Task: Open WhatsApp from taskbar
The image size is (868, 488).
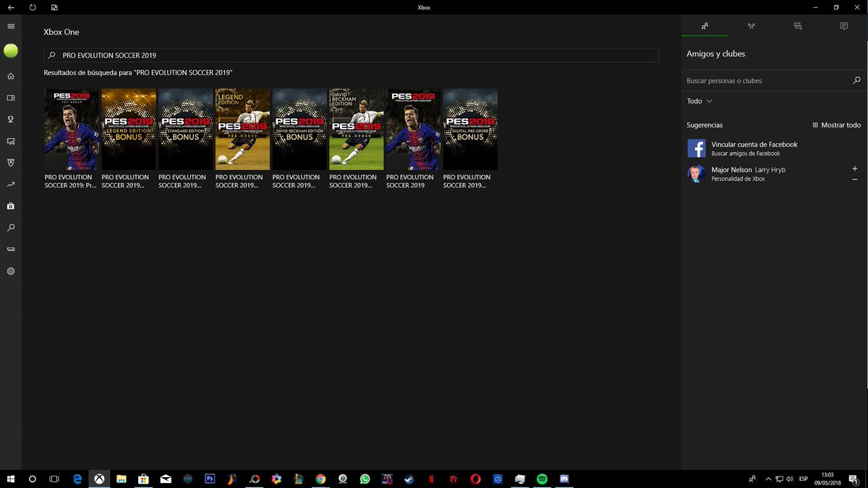Action: pyautogui.click(x=365, y=479)
